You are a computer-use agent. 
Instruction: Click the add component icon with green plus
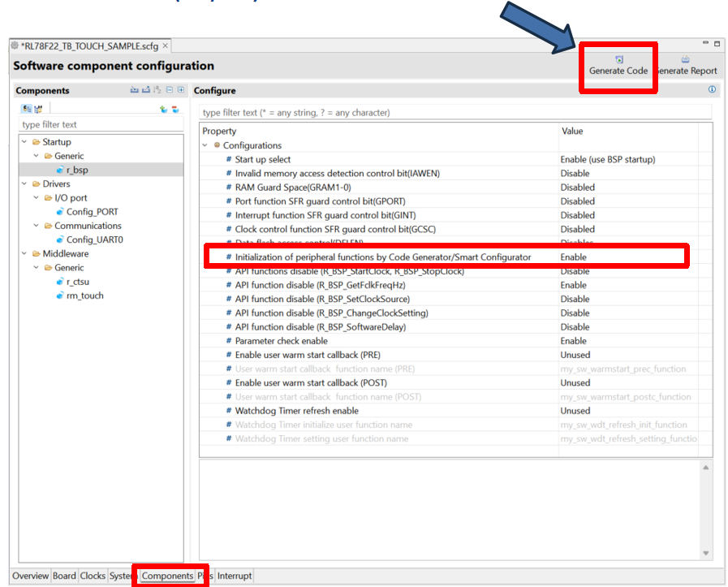pos(163,110)
